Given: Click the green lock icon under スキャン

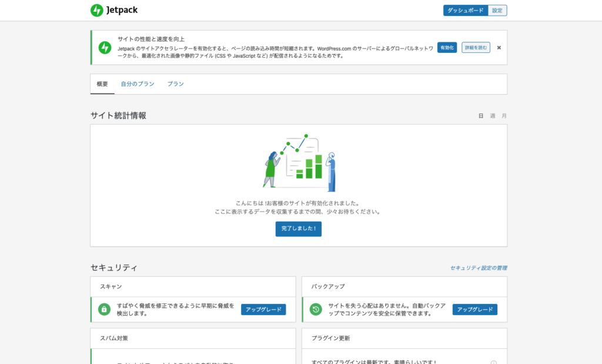Looking at the screenshot, I should point(104,309).
